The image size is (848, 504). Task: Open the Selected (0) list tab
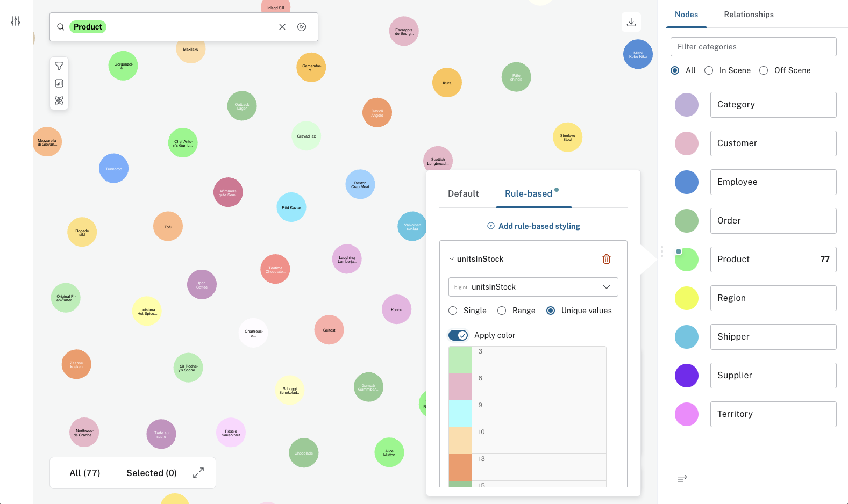coord(152,473)
